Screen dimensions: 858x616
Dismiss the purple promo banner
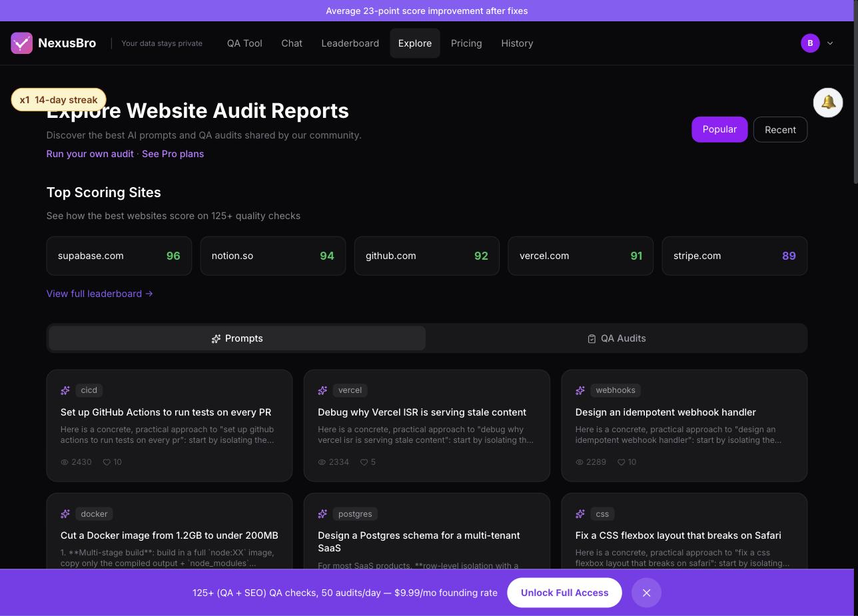pyautogui.click(x=646, y=593)
